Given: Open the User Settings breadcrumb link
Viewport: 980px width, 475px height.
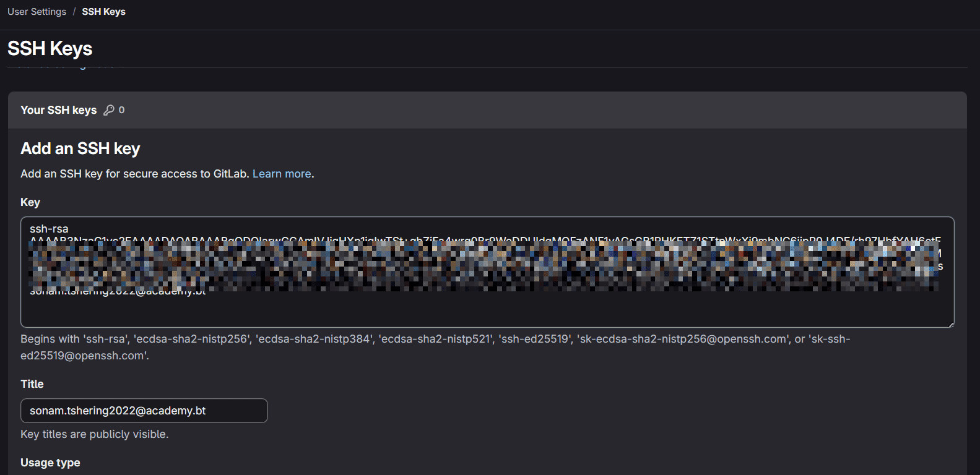Looking at the screenshot, I should coord(37,12).
